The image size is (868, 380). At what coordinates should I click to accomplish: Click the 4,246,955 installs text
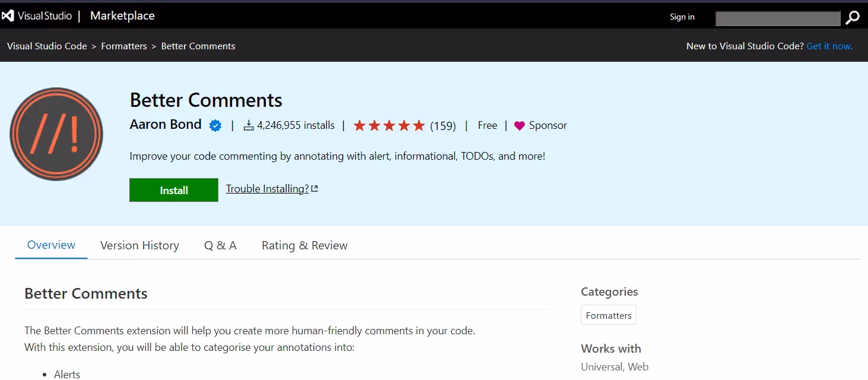click(x=296, y=125)
